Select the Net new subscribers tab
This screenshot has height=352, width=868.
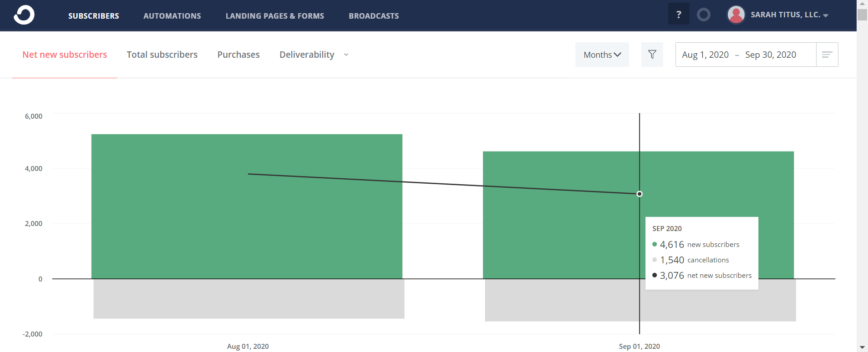pyautogui.click(x=65, y=55)
